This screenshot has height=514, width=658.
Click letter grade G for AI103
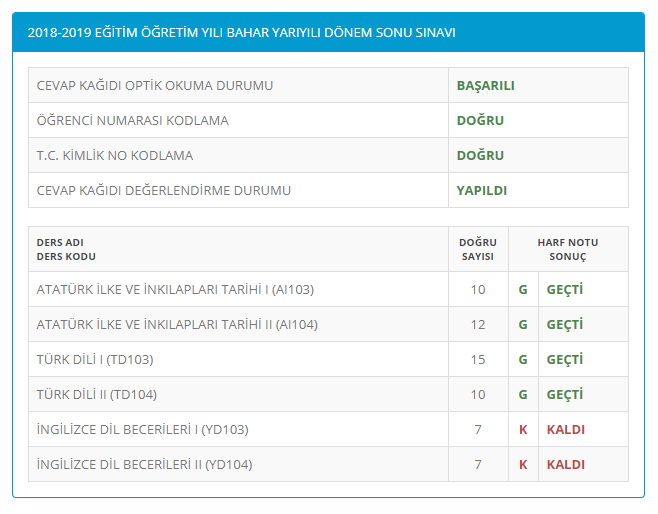(x=523, y=290)
